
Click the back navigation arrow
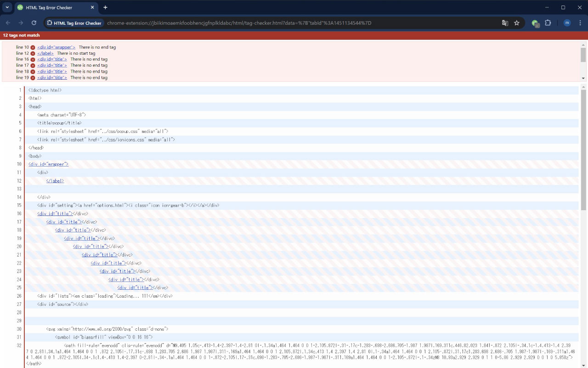(x=7, y=22)
